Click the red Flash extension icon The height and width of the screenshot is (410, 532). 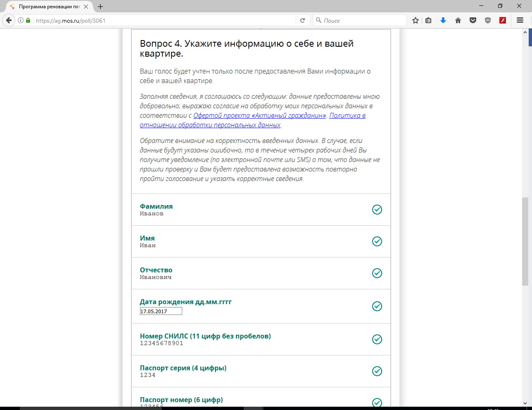tap(503, 20)
